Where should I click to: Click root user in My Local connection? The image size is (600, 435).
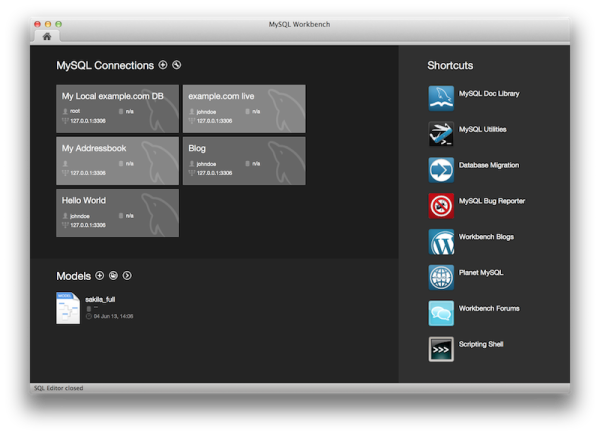click(75, 111)
